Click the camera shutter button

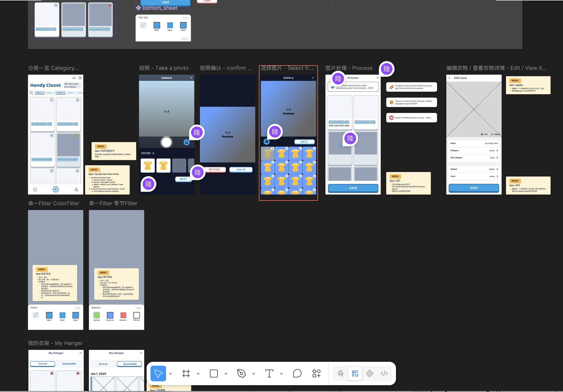pyautogui.click(x=167, y=142)
